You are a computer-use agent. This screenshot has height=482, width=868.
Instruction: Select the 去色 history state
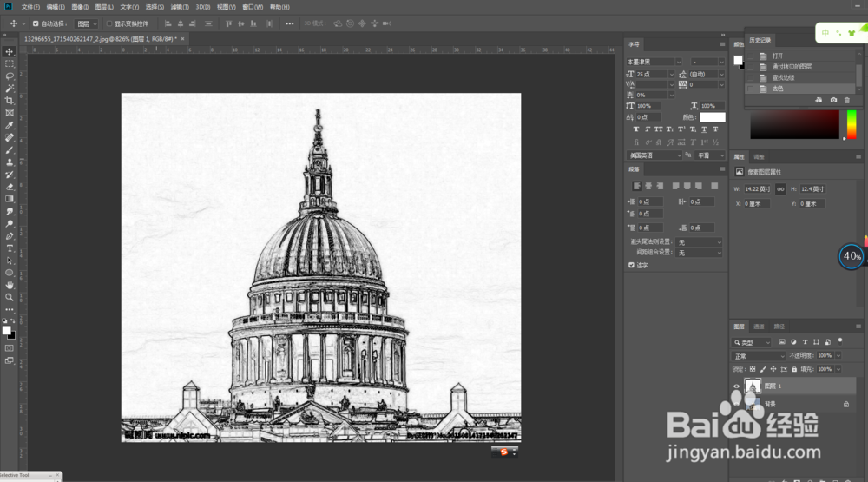point(801,89)
